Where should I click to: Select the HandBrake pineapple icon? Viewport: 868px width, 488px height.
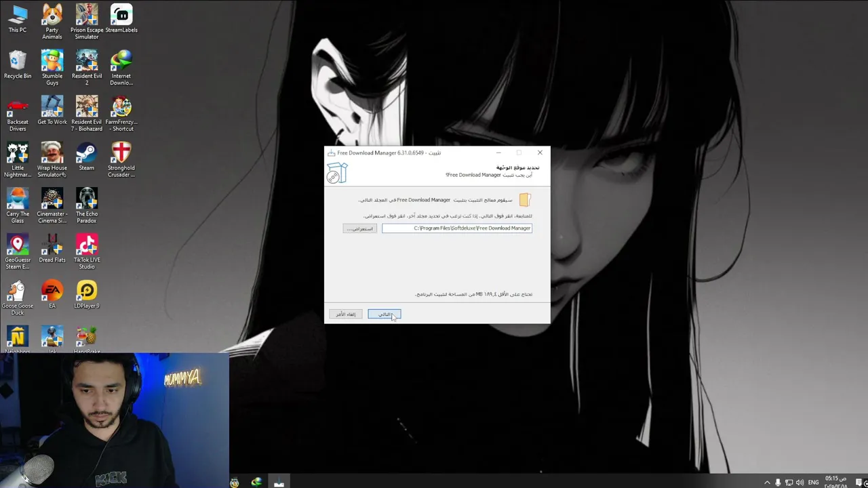pyautogui.click(x=87, y=340)
